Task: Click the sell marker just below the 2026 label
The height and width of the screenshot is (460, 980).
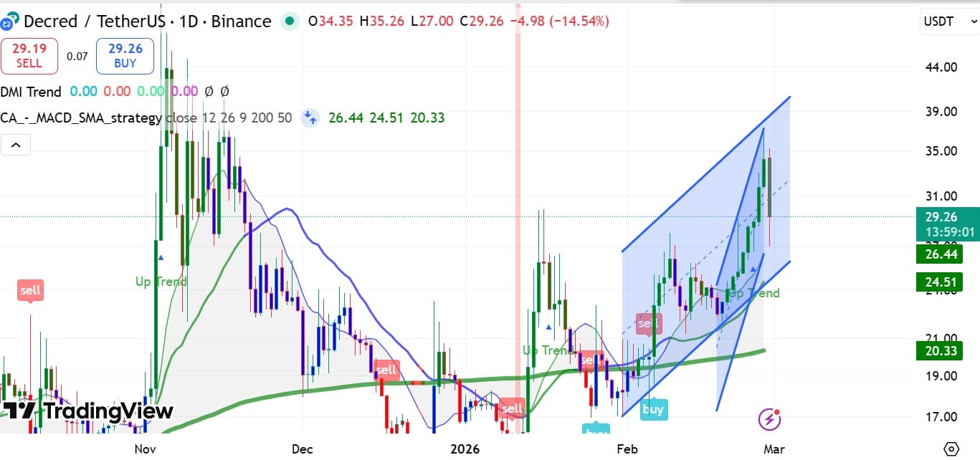Action: point(512,408)
